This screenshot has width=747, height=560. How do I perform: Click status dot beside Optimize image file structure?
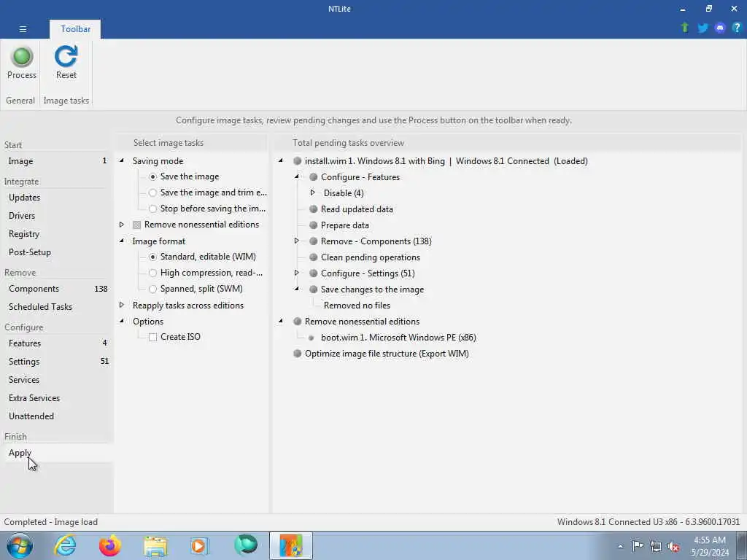click(298, 354)
